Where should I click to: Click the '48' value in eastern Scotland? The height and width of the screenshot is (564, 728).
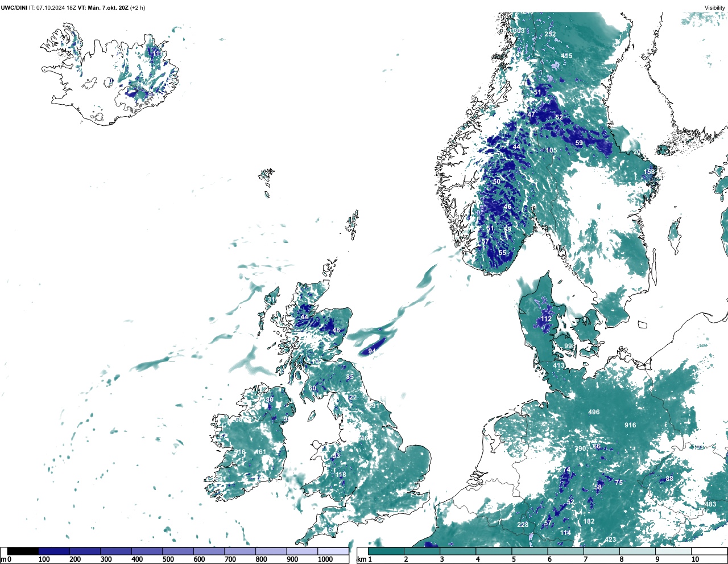point(336,331)
